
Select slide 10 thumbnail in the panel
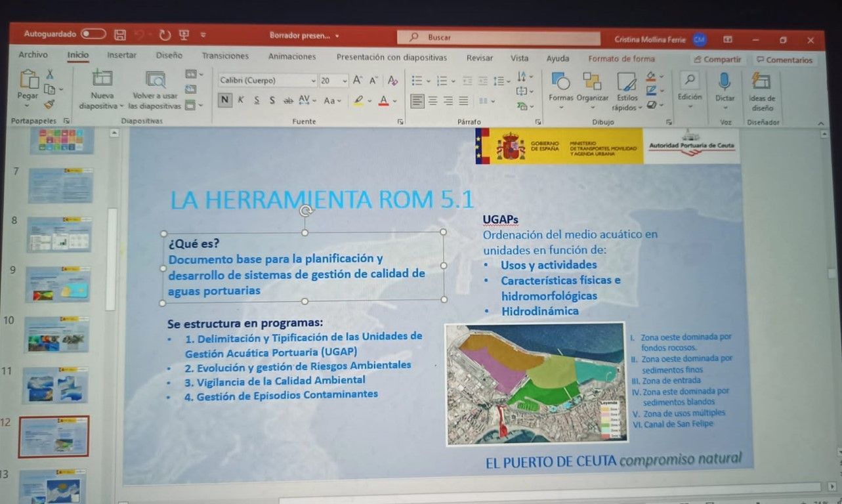(56, 334)
